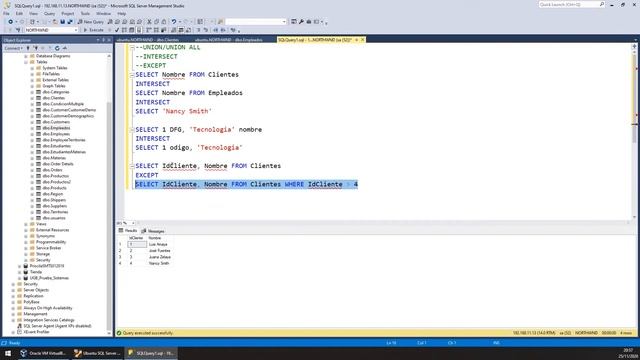Select dbo.Products table in tree
Viewport: 640px width, 360px height.
tap(54, 188)
